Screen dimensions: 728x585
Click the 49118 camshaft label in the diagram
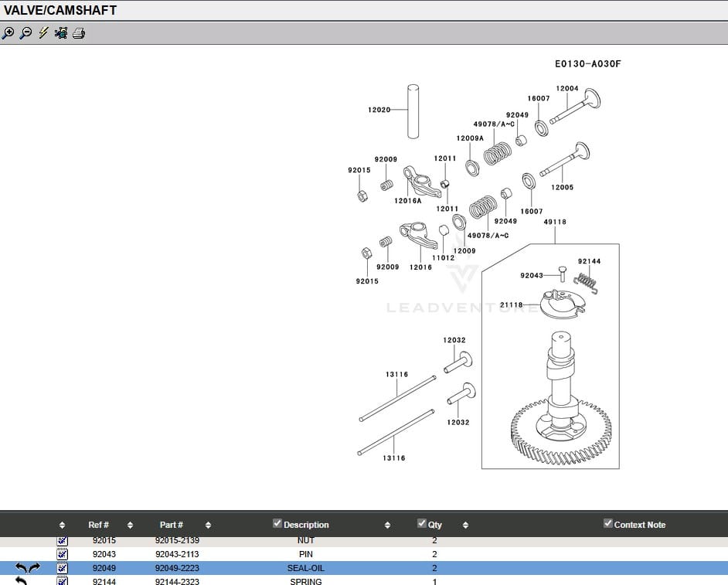554,223
